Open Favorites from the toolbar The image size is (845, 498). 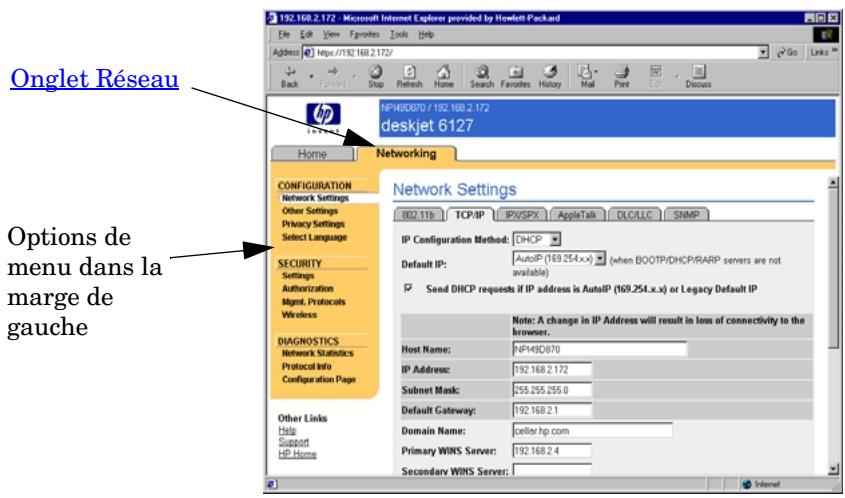pos(516,77)
